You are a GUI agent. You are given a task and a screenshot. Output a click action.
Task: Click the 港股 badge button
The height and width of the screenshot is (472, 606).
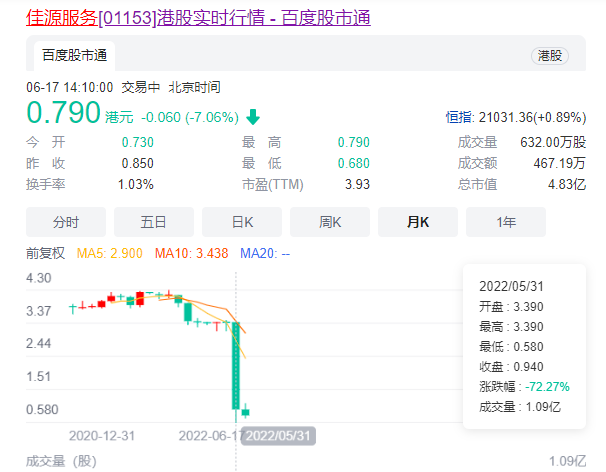click(x=550, y=56)
